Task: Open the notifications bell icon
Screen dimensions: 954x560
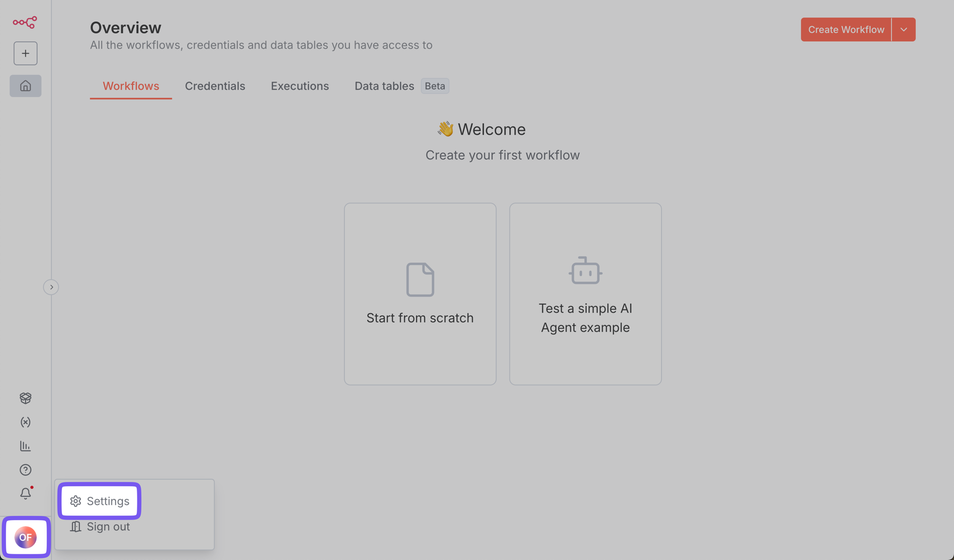Action: [x=25, y=494]
